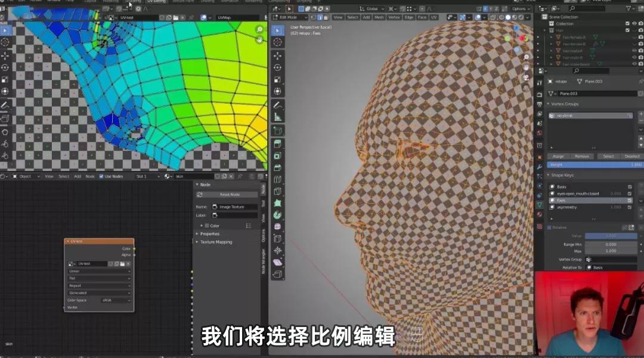Screen dimensions: 644x358
Task: Open the filter funnel icon in the Outliner
Action: 629,8
